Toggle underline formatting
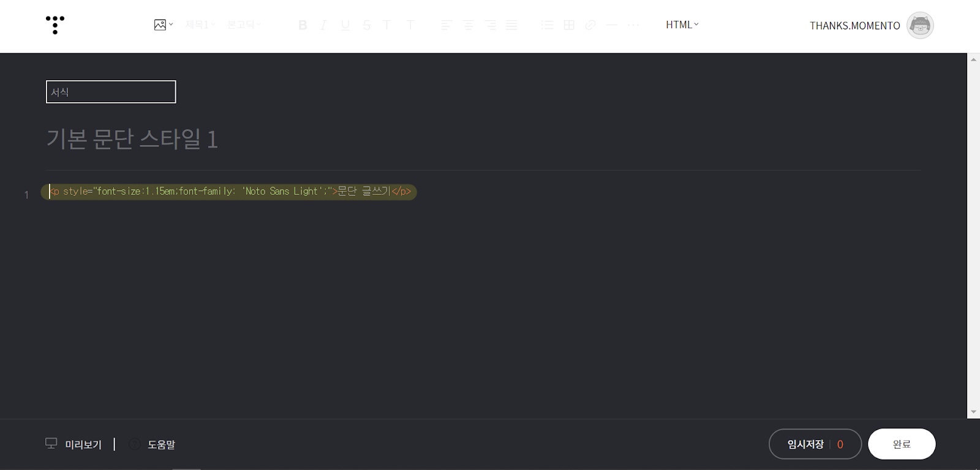 (345, 25)
